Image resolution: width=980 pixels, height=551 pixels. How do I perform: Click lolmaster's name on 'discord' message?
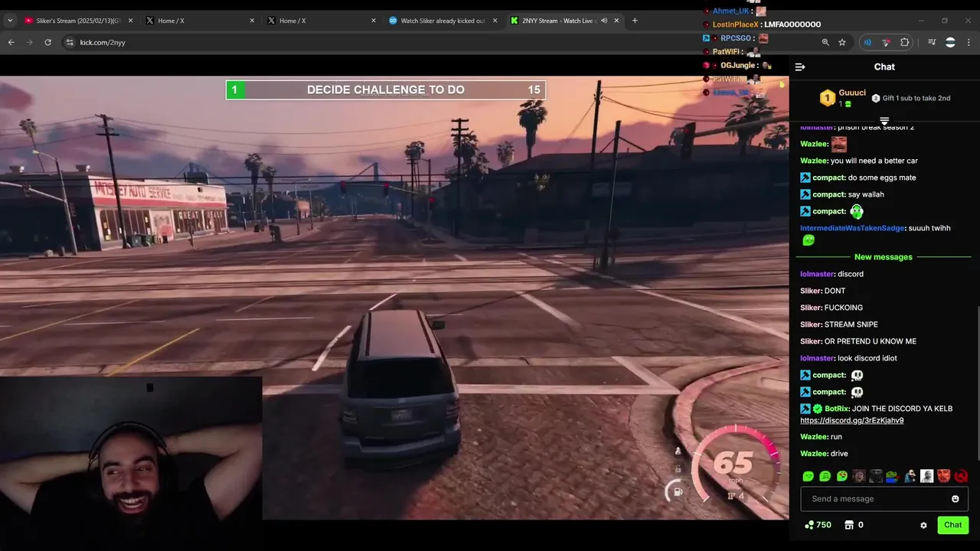pyautogui.click(x=817, y=274)
